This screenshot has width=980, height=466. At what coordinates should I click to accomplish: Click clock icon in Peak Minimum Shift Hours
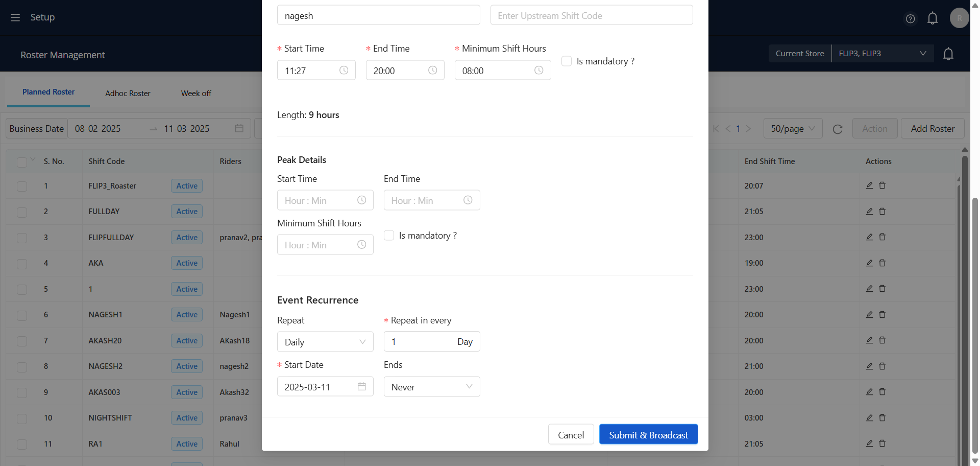[x=362, y=244]
